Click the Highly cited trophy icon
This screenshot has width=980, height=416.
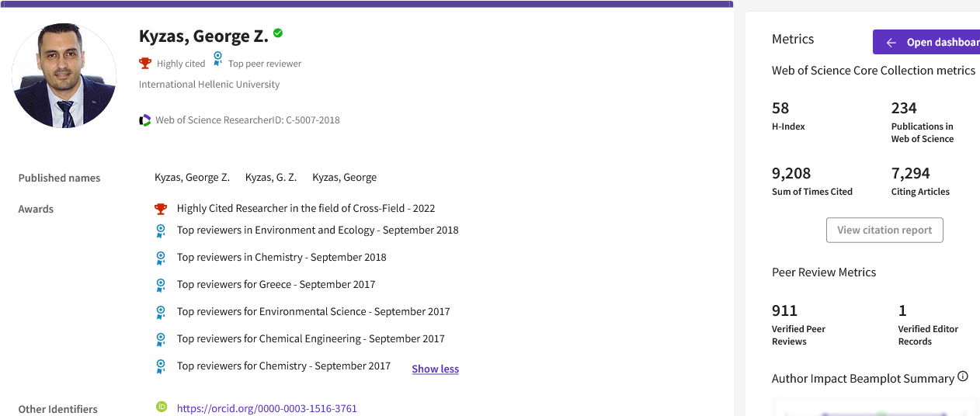click(145, 63)
